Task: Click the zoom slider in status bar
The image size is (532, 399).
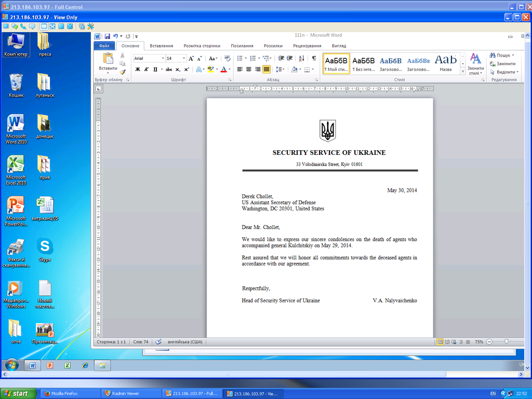Action: click(507, 342)
